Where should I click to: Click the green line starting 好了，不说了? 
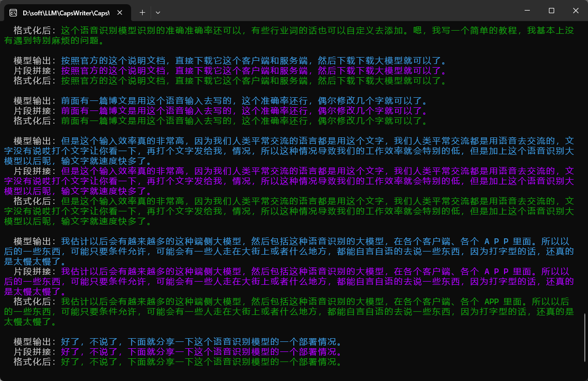(x=202, y=362)
